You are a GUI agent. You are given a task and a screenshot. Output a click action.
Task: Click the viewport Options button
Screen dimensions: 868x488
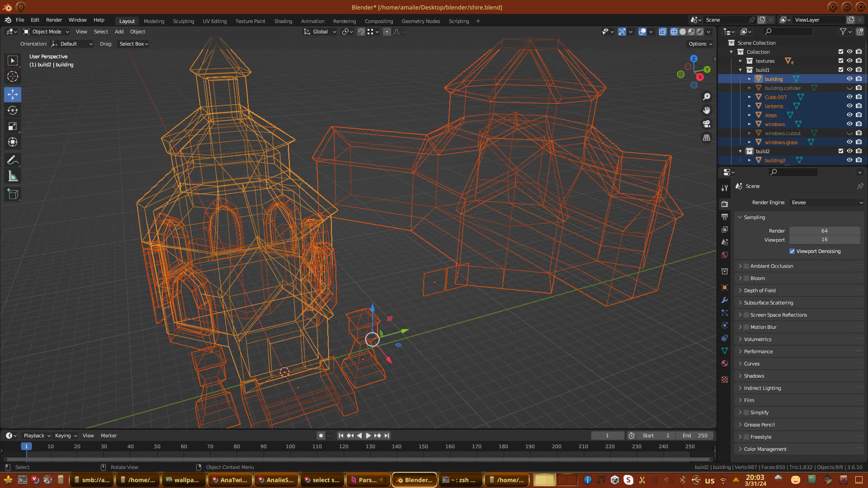(x=700, y=44)
